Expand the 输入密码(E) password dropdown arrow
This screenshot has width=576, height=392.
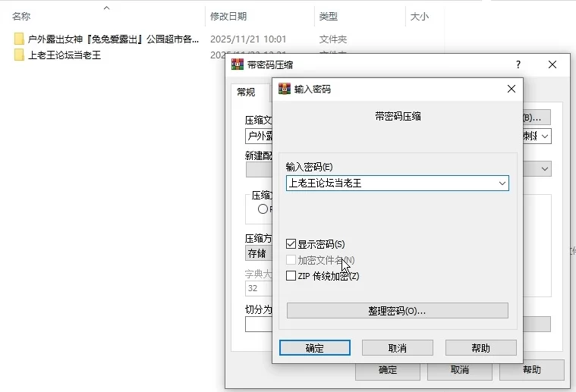pos(502,183)
